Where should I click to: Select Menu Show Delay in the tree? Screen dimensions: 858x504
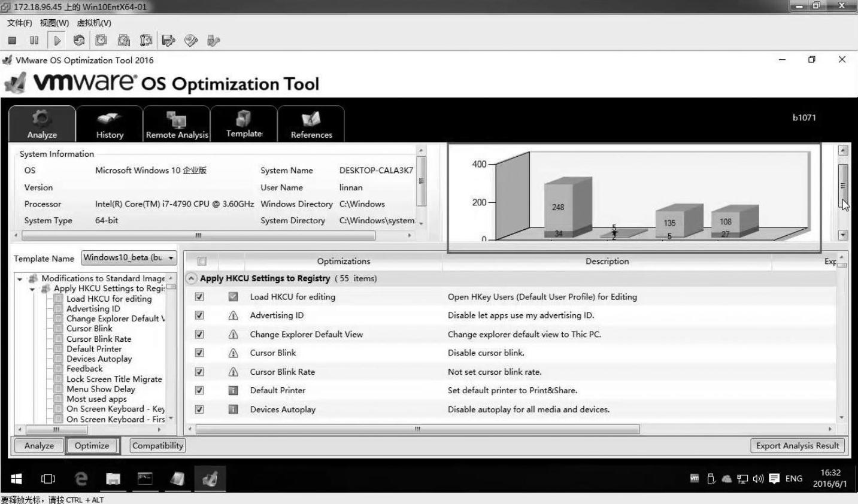tap(101, 390)
